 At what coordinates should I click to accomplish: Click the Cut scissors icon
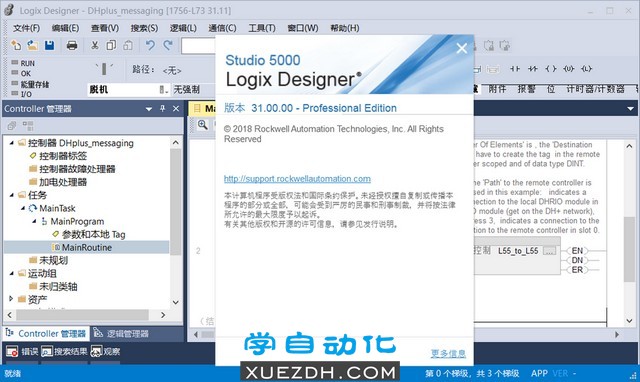pyautogui.click(x=95, y=45)
